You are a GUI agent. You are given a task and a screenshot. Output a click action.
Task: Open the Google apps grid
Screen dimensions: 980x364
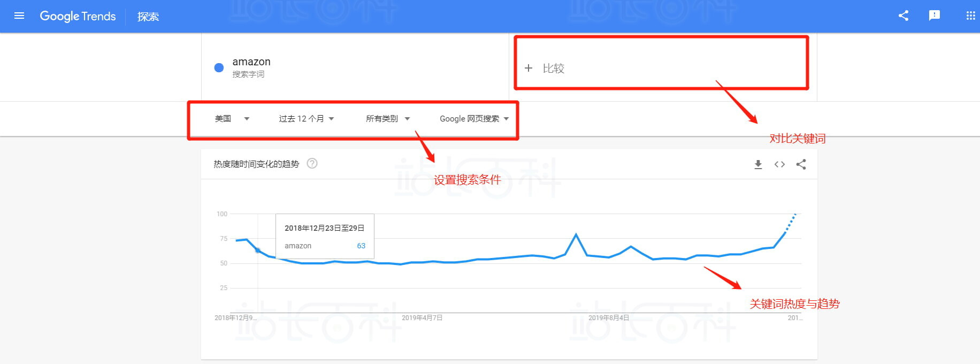[x=971, y=16]
